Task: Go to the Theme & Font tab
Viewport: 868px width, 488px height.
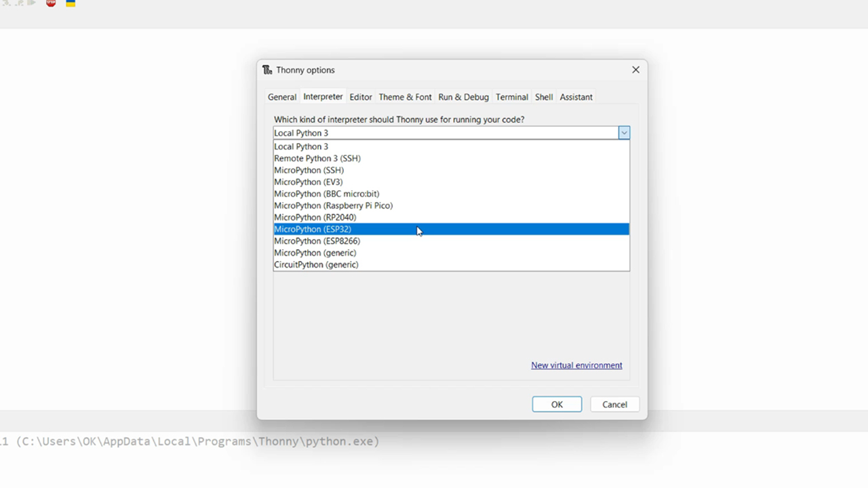Action: (405, 97)
